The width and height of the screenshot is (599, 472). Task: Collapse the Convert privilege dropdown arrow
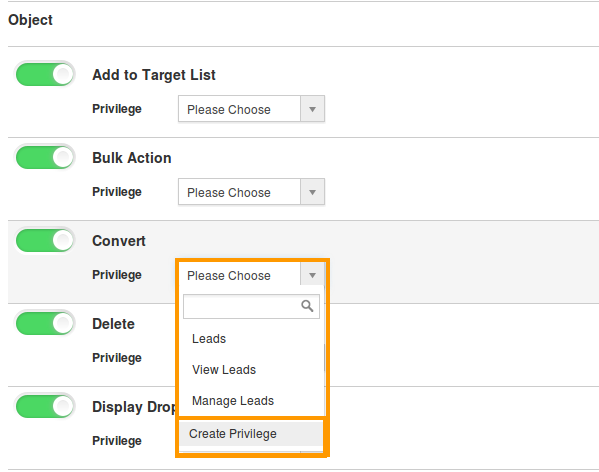[x=312, y=275]
